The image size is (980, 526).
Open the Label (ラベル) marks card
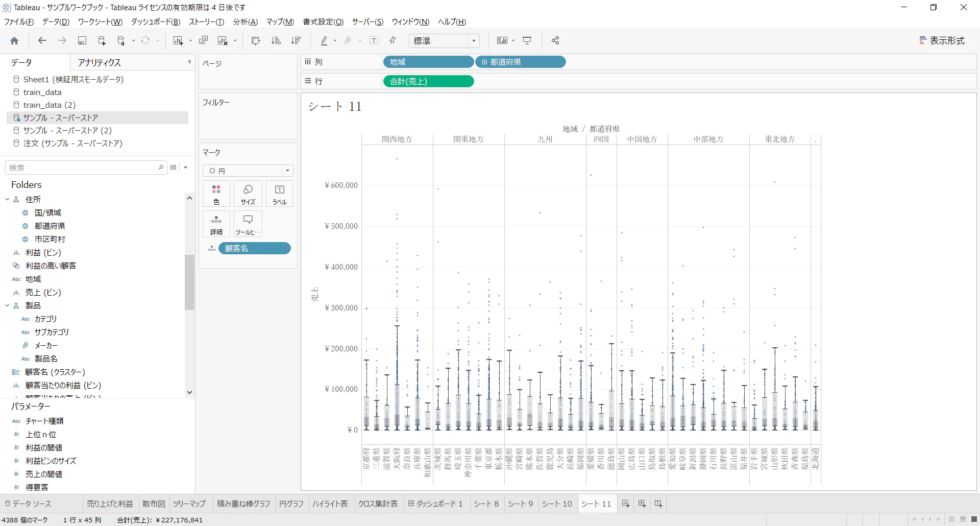point(280,194)
